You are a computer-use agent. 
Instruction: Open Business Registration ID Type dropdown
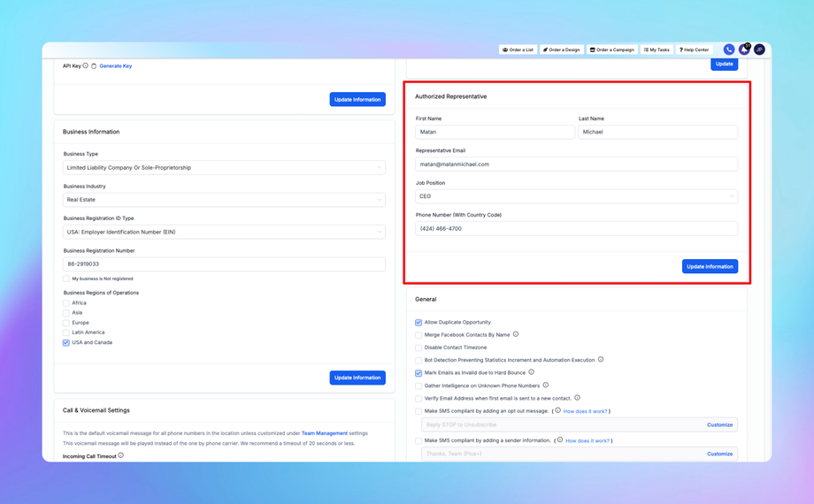click(x=224, y=232)
